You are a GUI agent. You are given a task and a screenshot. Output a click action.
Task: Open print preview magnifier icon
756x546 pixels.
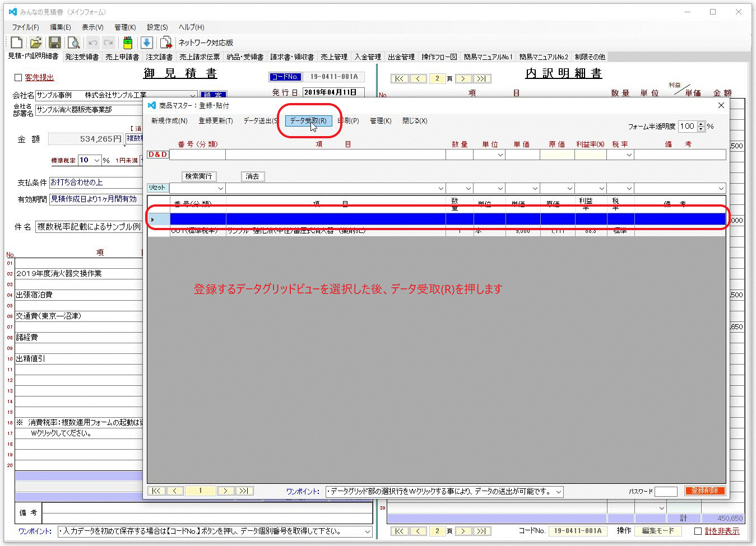click(x=73, y=43)
